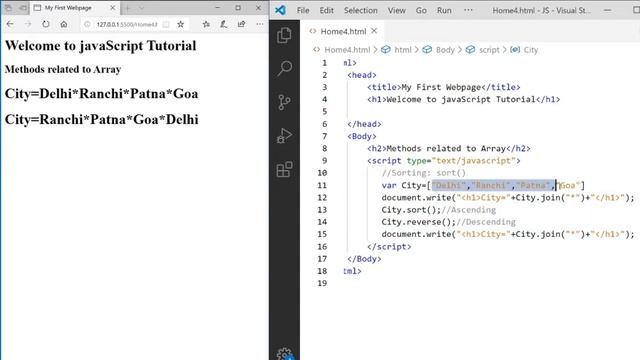
Task: Share this page from the browser toolbar
Action: point(242,24)
